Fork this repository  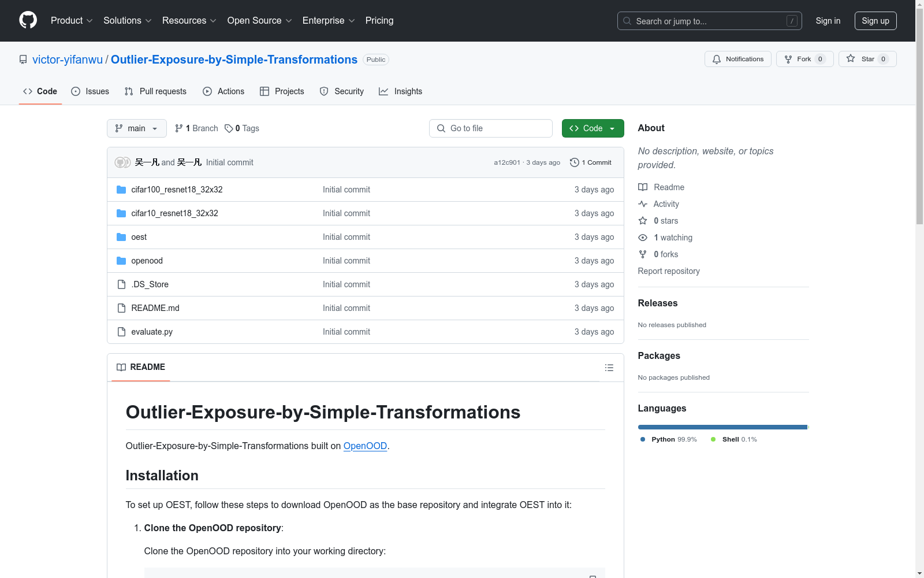804,59
